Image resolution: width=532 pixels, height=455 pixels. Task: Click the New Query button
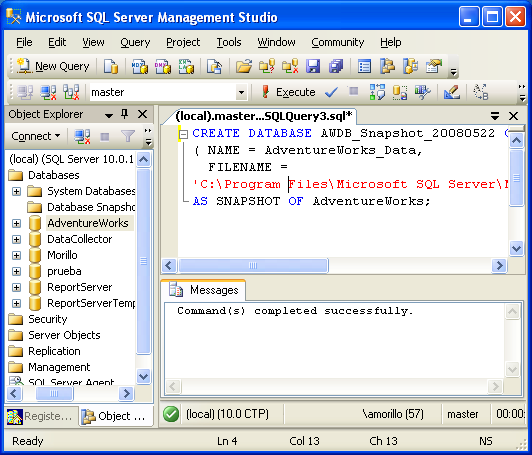(x=53, y=66)
